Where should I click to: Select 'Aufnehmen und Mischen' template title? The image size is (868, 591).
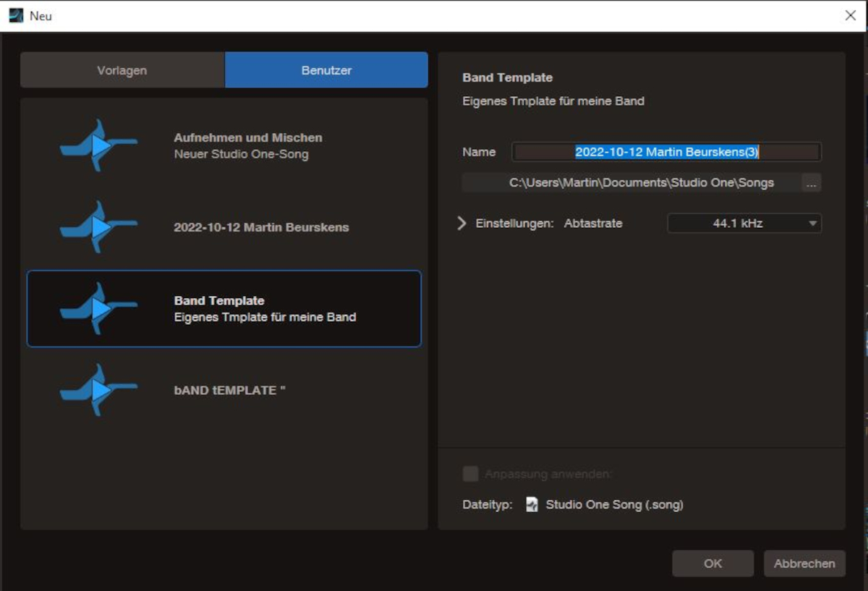pyautogui.click(x=248, y=137)
